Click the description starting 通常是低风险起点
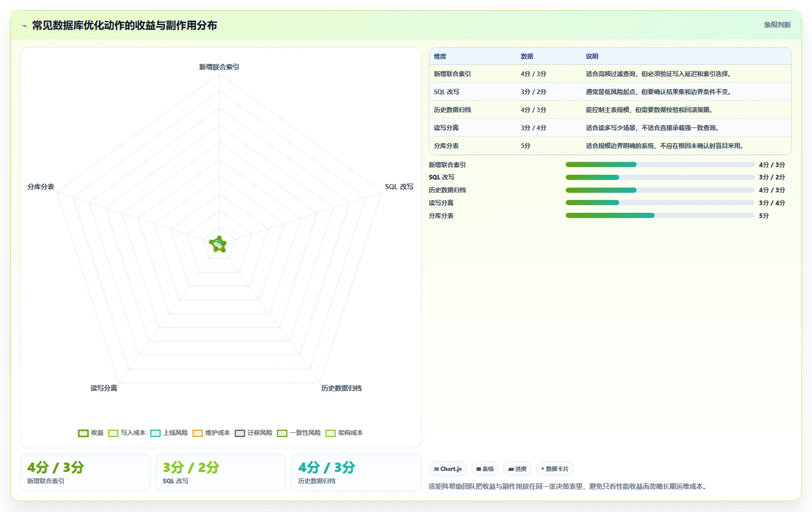812x512 pixels. click(x=659, y=92)
